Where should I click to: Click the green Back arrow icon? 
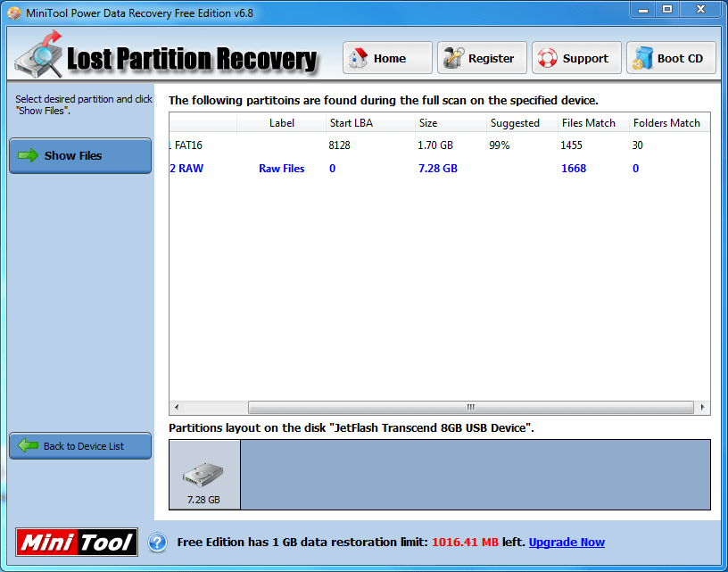tap(28, 445)
